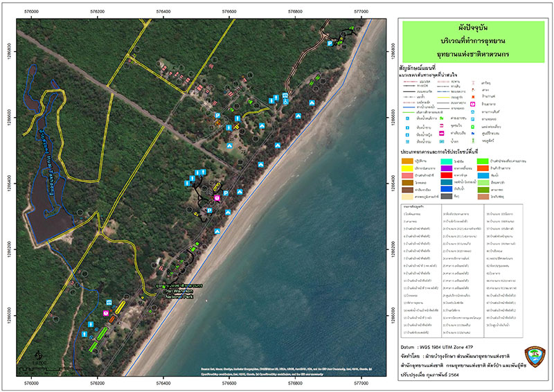This screenshot has width=554, height=392.
Task: Click the green tourist-spot square in the legend
Action: (473, 126)
